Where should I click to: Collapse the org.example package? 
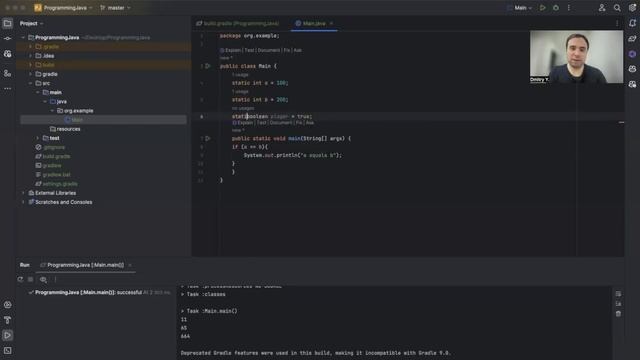pos(52,111)
